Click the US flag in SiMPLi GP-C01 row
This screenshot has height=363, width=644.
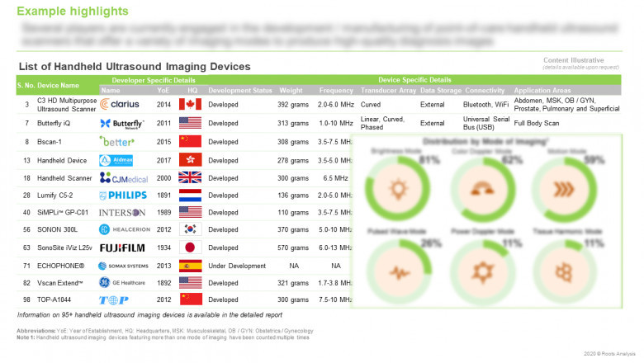point(190,212)
